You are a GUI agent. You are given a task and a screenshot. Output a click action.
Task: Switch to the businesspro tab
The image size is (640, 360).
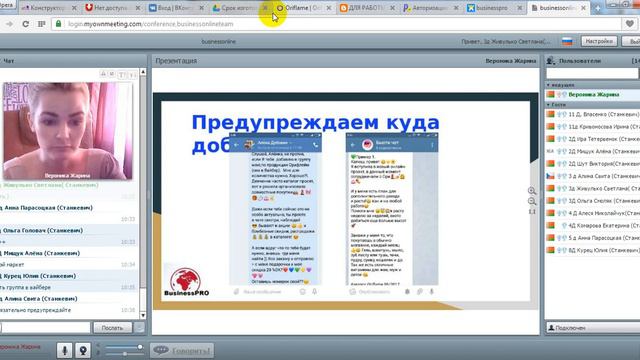[x=494, y=8]
